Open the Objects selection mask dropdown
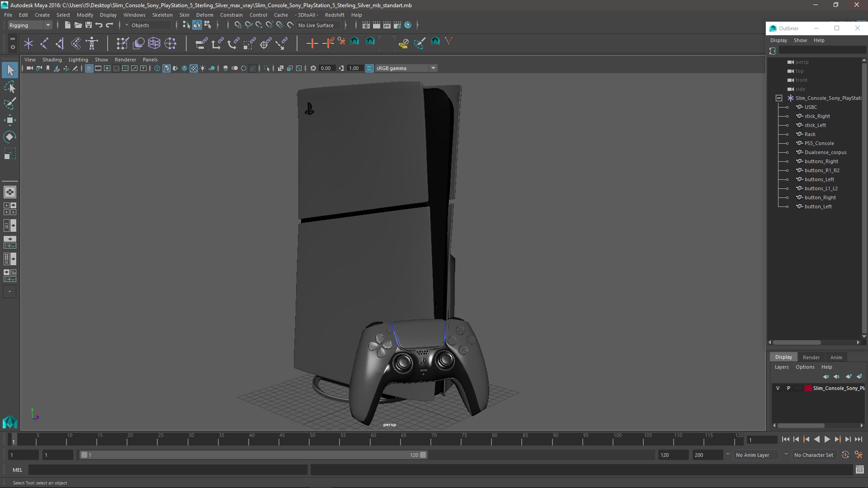Screen dimensions: 868x488 point(149,25)
